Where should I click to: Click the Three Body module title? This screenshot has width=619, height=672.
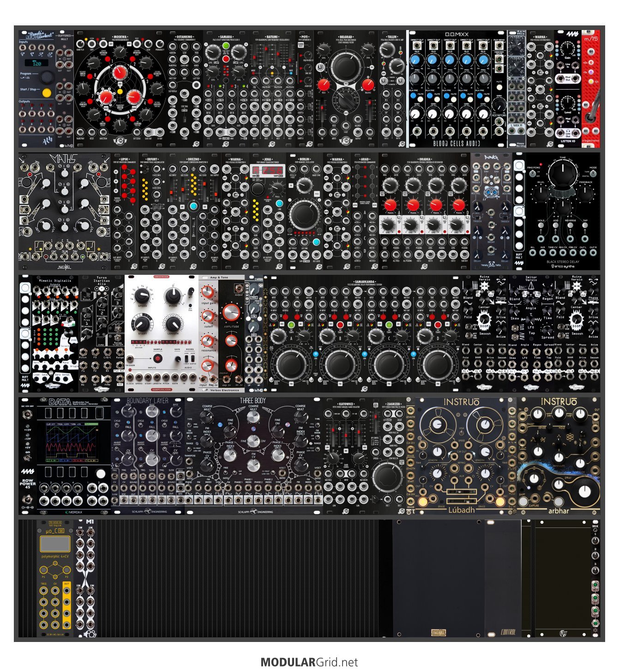pos(253,401)
